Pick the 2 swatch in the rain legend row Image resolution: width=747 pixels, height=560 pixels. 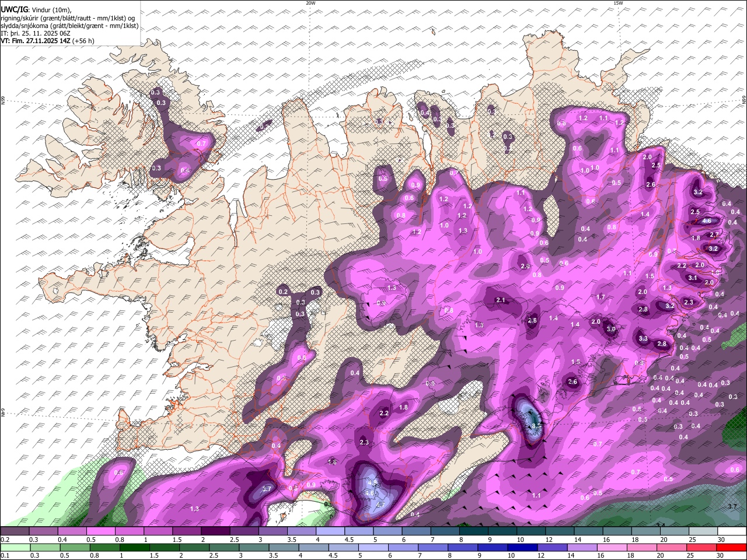[194, 547]
